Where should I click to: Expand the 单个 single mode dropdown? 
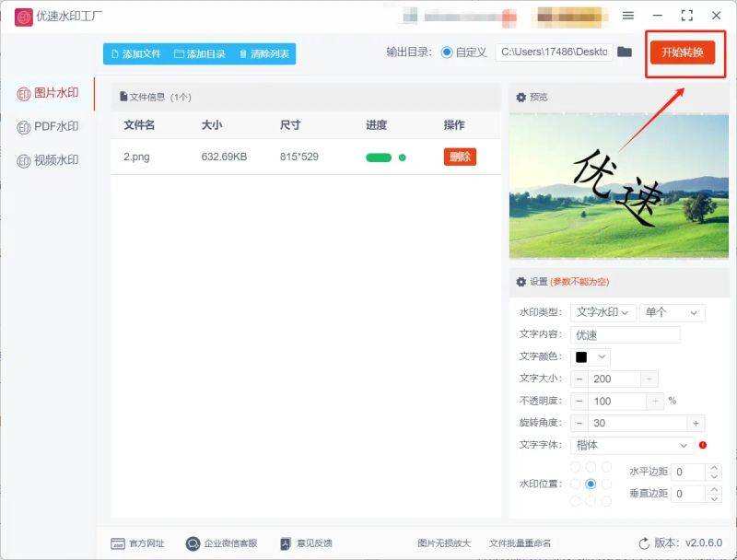tap(673, 312)
